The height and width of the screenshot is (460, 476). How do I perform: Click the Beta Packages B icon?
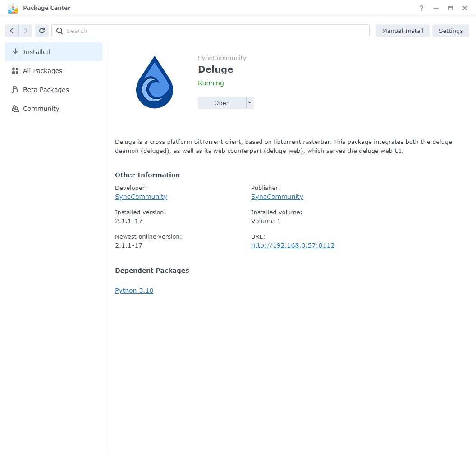(x=15, y=90)
